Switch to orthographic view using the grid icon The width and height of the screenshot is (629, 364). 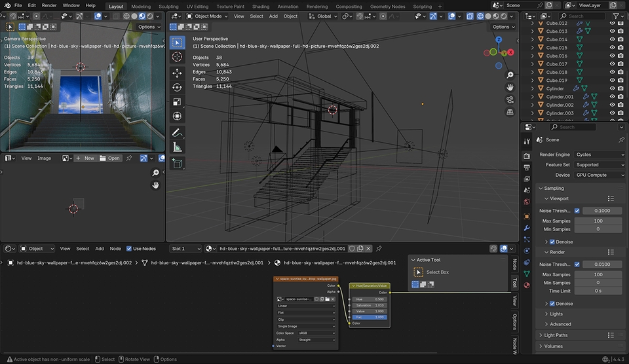[x=510, y=112]
